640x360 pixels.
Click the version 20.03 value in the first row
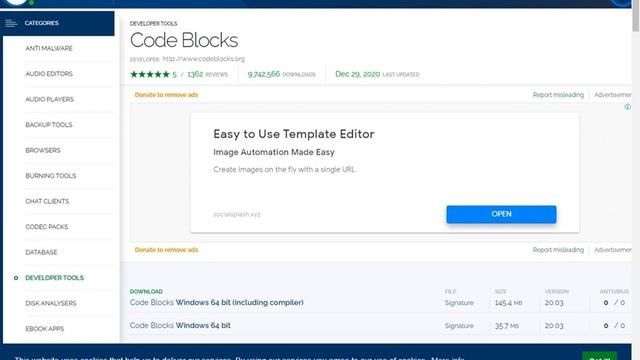554,303
